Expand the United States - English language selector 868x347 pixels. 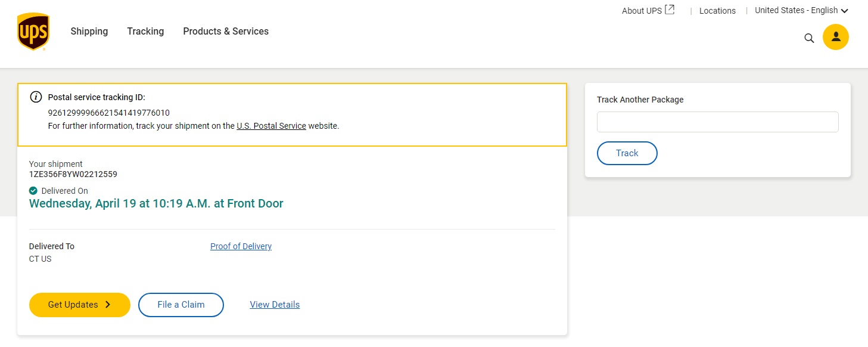pos(801,10)
